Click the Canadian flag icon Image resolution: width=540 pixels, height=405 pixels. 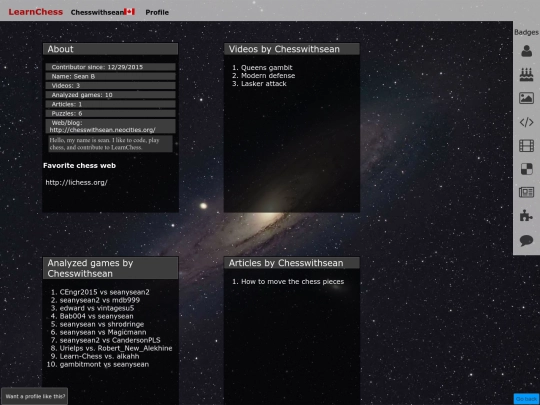(x=129, y=12)
